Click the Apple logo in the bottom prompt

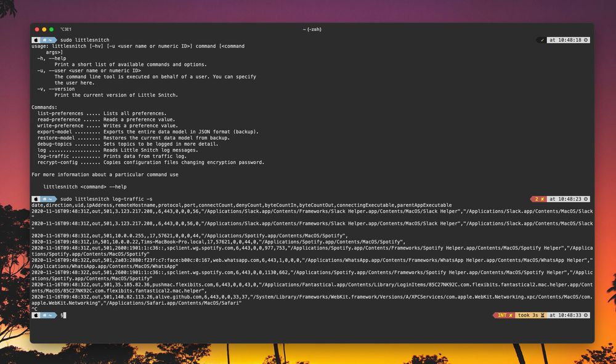tap(36, 315)
